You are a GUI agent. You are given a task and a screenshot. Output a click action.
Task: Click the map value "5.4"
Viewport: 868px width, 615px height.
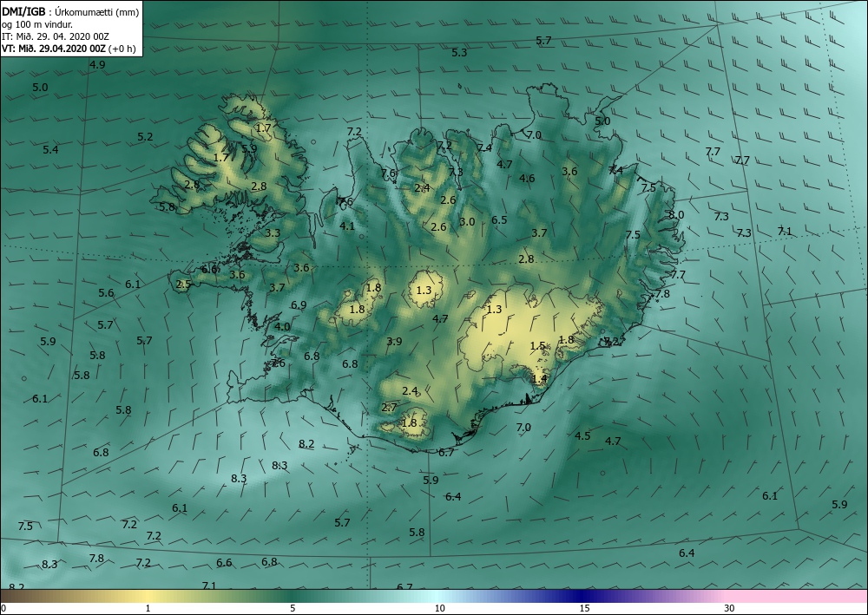point(50,150)
